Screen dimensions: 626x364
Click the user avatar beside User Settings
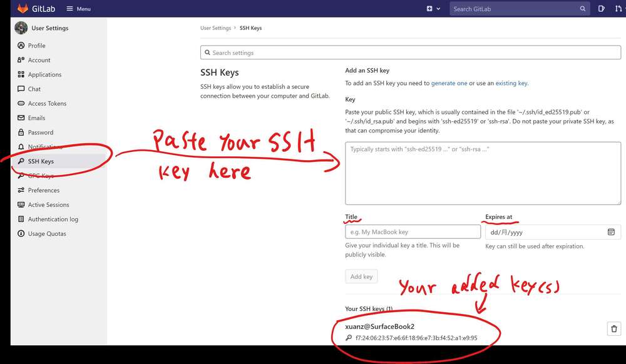click(x=21, y=28)
